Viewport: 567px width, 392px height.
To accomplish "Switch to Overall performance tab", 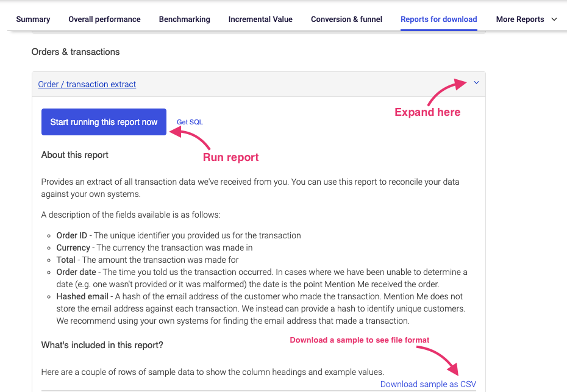I will point(104,20).
